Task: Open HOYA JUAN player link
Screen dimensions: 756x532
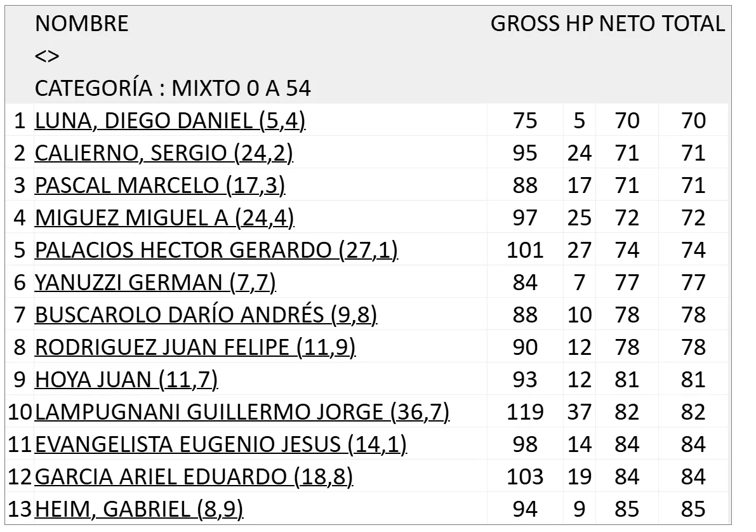Action: click(x=126, y=380)
